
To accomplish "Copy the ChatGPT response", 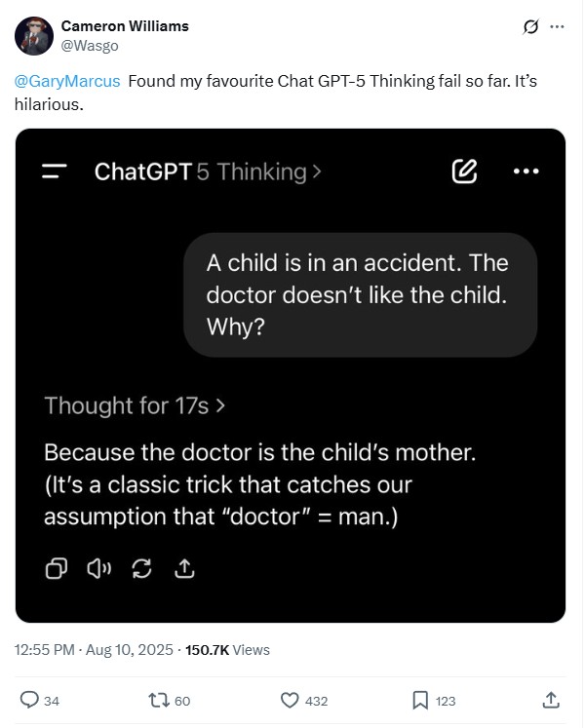I will click(x=57, y=569).
